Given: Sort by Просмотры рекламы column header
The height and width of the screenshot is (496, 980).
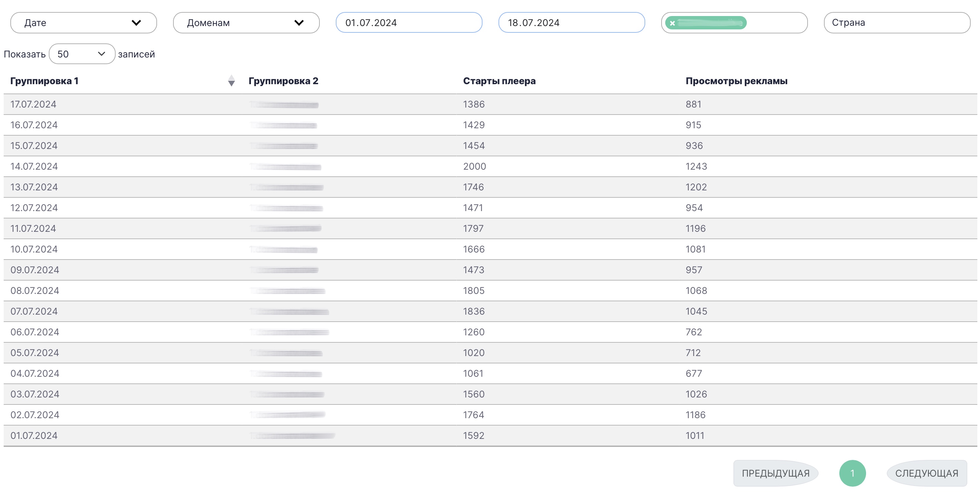Looking at the screenshot, I should [736, 81].
